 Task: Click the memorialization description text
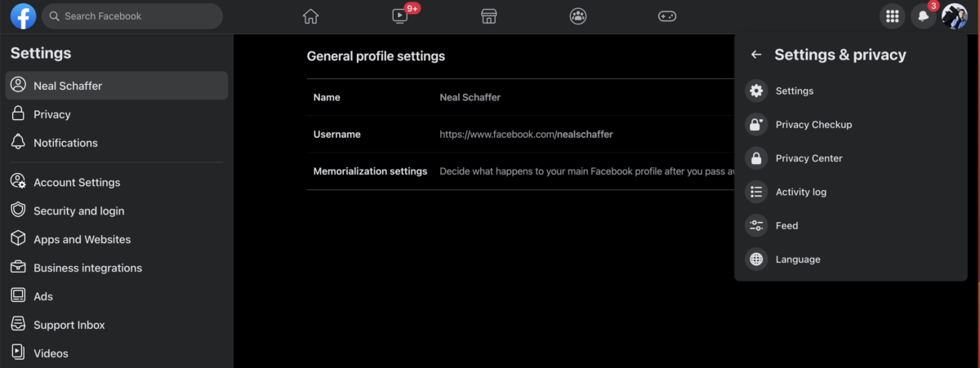point(586,171)
